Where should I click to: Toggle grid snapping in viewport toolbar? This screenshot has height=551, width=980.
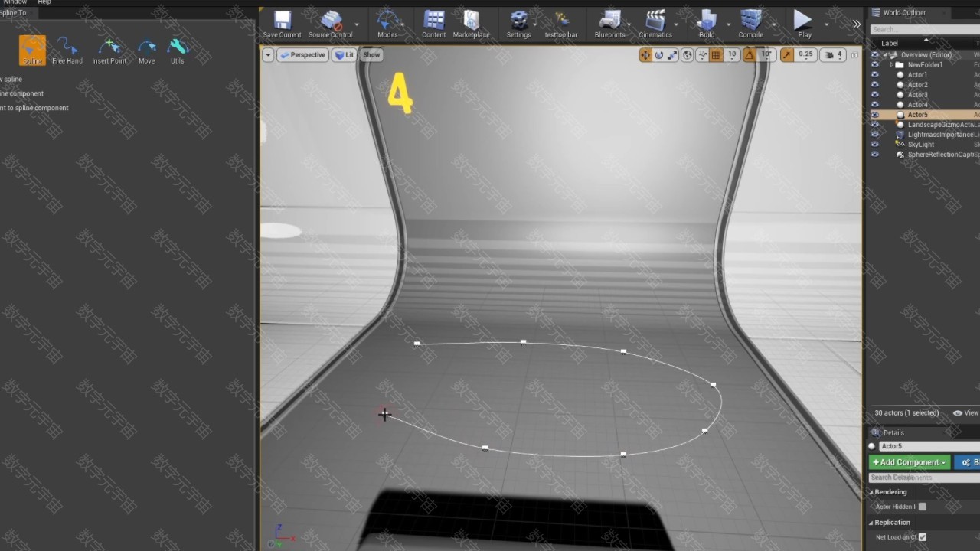pos(716,55)
